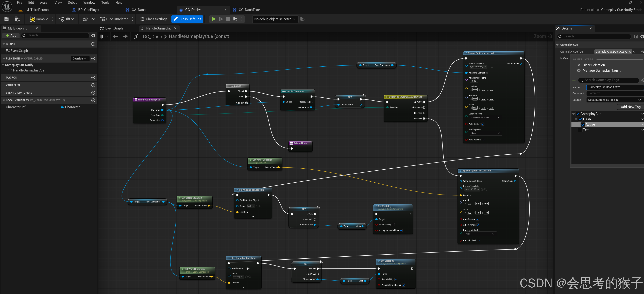Open the Find tool
This screenshot has height=294, width=644.
click(89, 19)
